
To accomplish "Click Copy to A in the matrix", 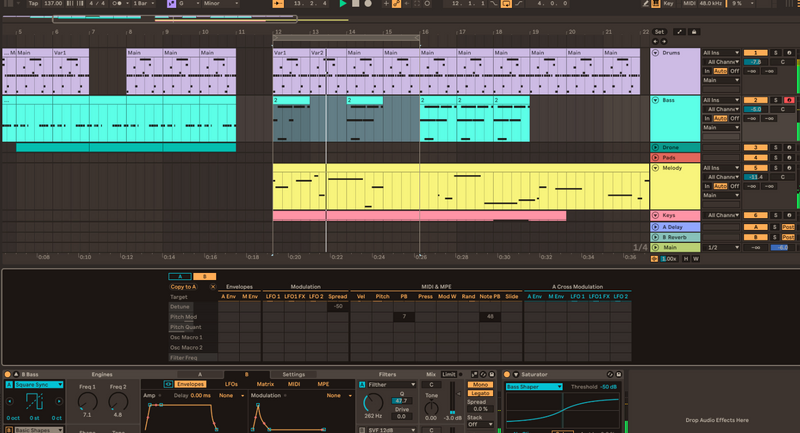I will click(183, 287).
